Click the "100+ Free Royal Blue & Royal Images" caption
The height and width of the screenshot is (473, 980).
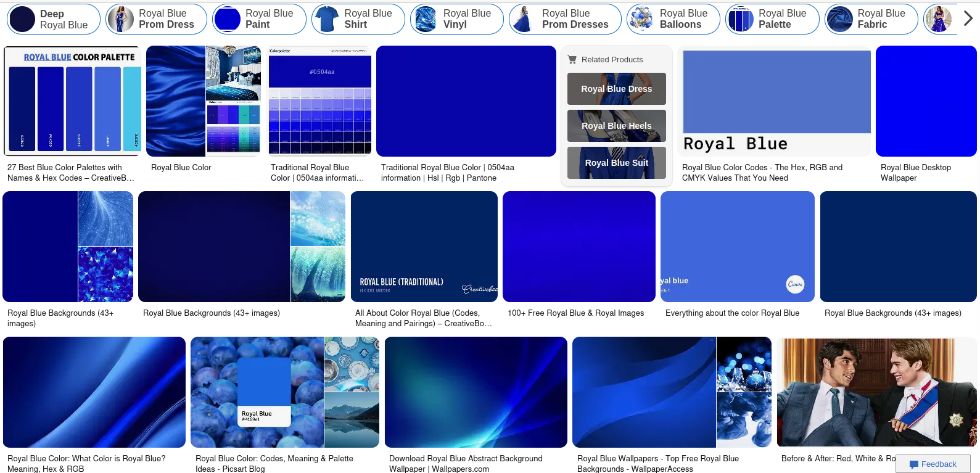(575, 313)
